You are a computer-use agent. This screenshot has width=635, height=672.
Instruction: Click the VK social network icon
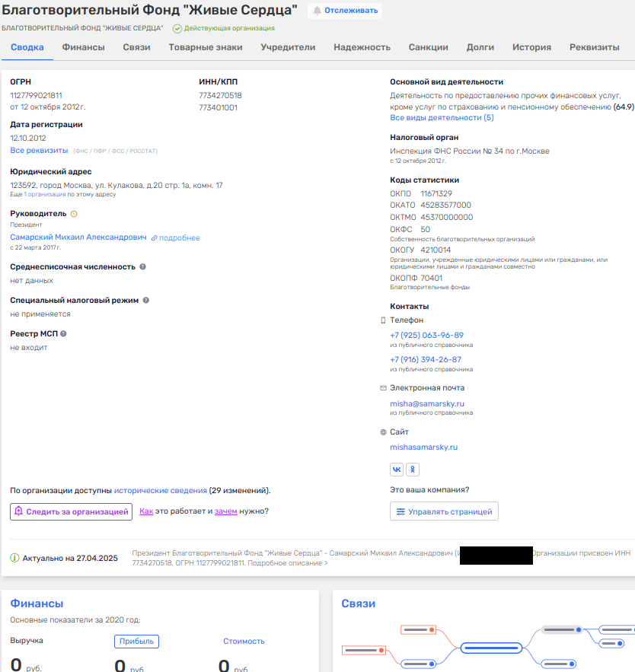397,470
